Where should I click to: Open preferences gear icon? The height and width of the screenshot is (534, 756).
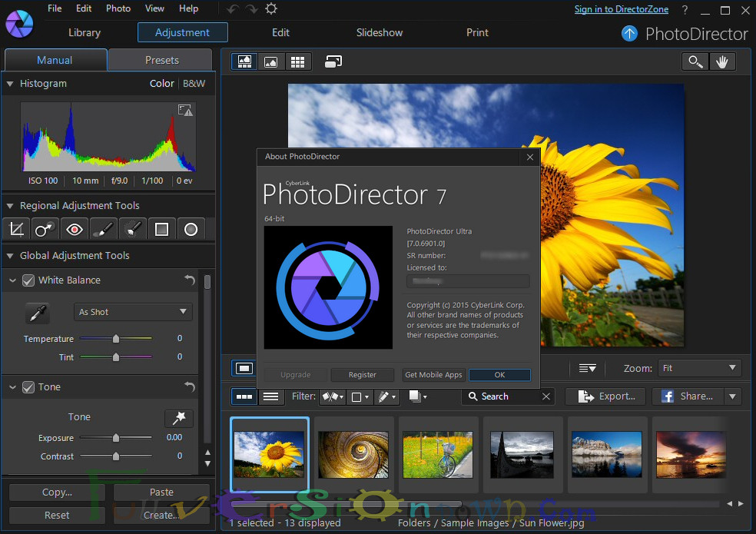pyautogui.click(x=271, y=8)
